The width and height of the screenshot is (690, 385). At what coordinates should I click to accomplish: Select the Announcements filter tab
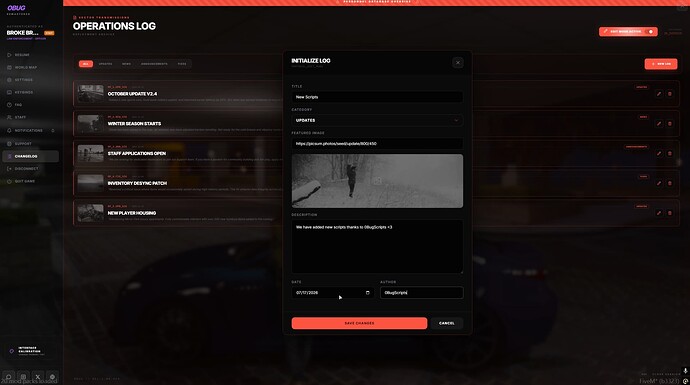pos(154,64)
